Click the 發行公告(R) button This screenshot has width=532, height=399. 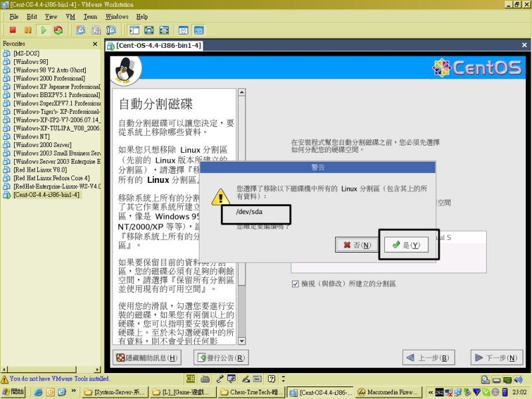[x=221, y=358]
